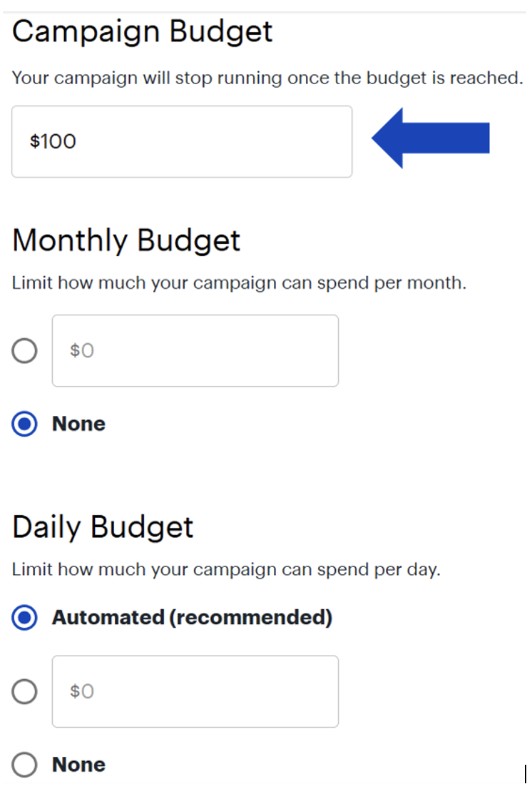This screenshot has width=532, height=789.
Task: Select the None radio button under Monthly Budget
Action: tap(24, 424)
